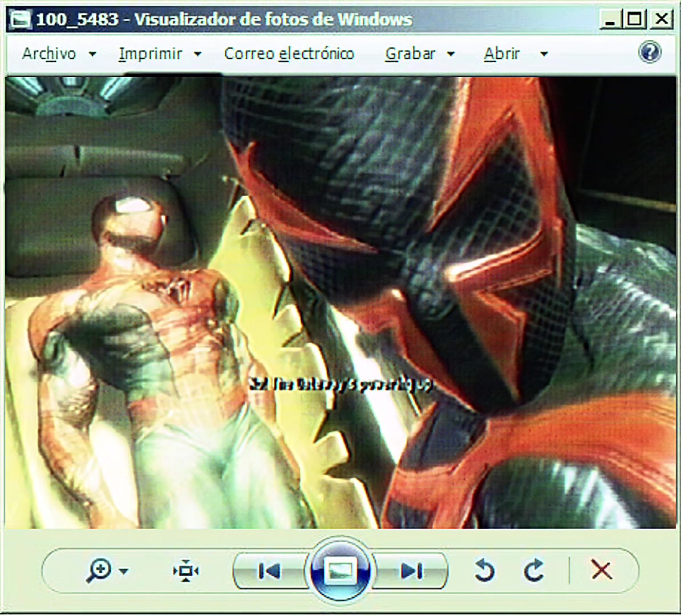The image size is (681, 616).
Task: Open the Archivo menu
Action: click(x=49, y=54)
